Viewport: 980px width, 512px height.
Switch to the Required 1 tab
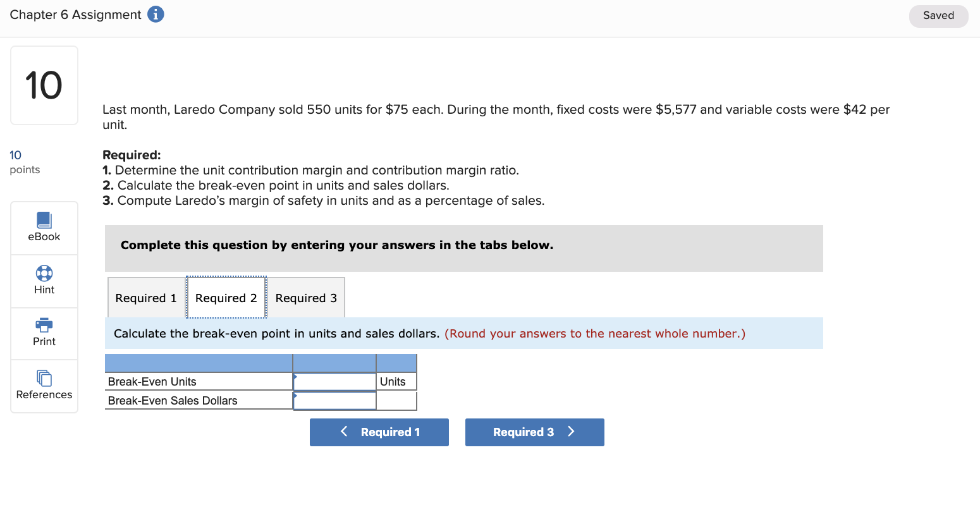pyautogui.click(x=145, y=298)
